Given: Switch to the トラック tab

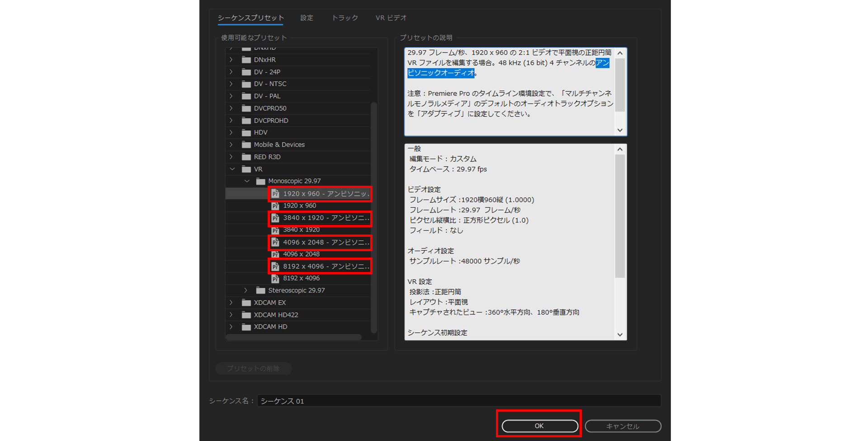Looking at the screenshot, I should pos(345,18).
